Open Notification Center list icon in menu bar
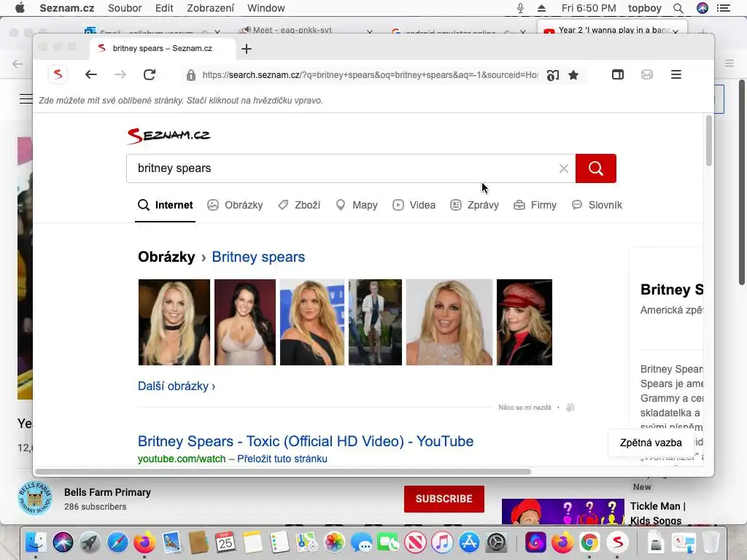The width and height of the screenshot is (747, 560). point(724,8)
